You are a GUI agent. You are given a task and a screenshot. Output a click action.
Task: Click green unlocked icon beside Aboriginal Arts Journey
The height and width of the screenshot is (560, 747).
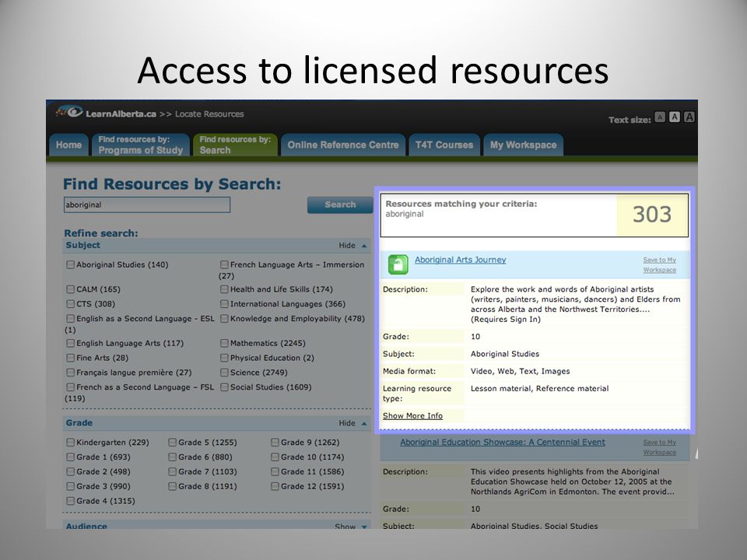coord(398,264)
